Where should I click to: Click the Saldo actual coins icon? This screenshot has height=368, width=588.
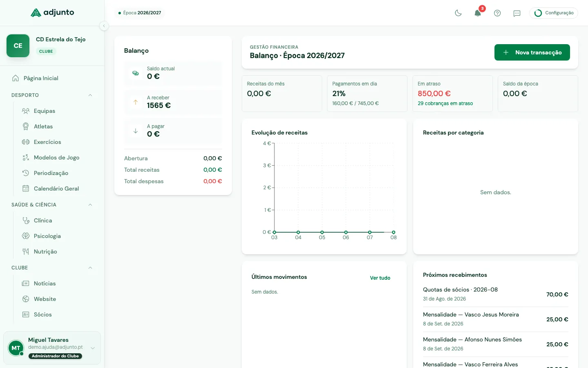click(x=136, y=73)
